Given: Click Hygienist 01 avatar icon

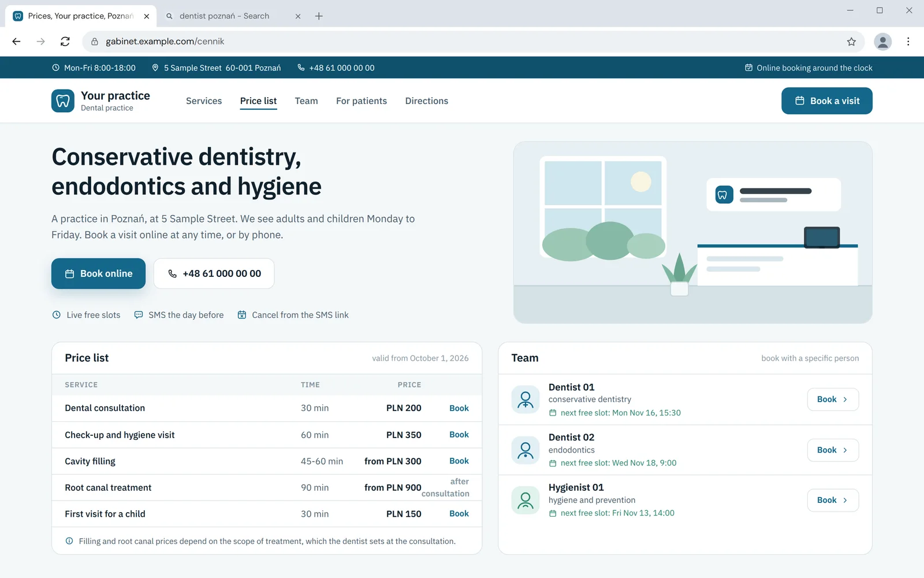Looking at the screenshot, I should (526, 500).
